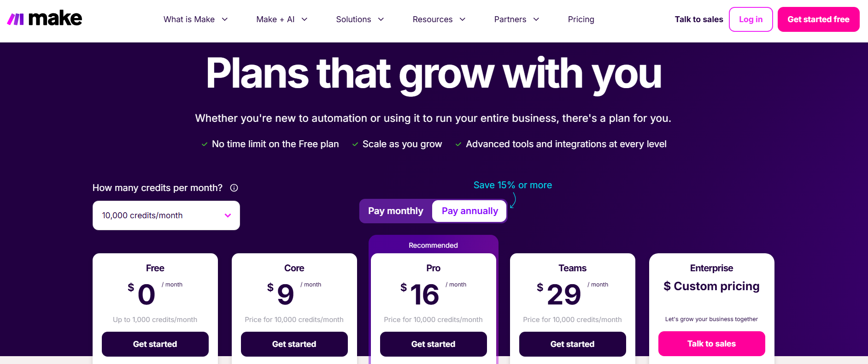Click the Talk to sales header link
This screenshot has height=364, width=868.
tap(698, 19)
